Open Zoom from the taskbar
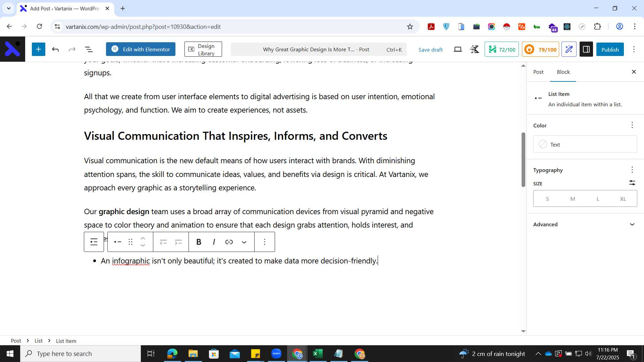Image resolution: width=644 pixels, height=362 pixels. (276, 354)
